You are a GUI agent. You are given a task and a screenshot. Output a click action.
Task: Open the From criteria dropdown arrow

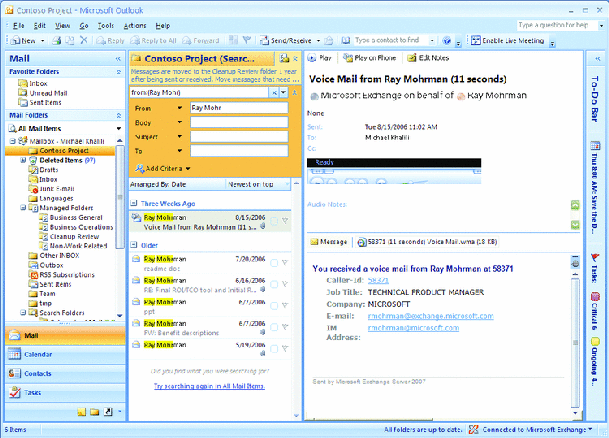(x=180, y=108)
